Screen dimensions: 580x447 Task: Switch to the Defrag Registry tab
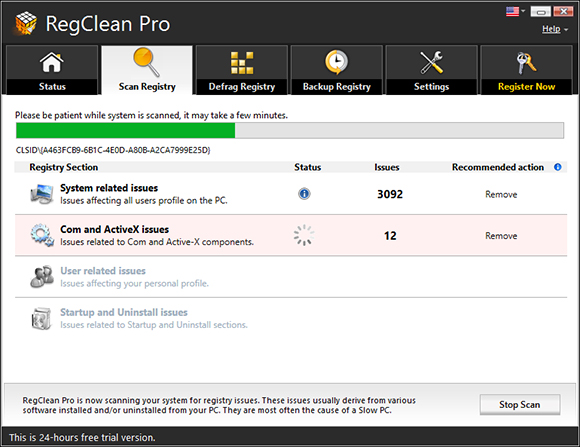pos(242,70)
